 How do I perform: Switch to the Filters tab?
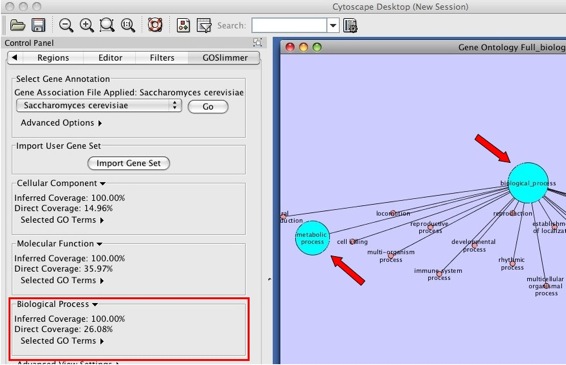pos(162,58)
